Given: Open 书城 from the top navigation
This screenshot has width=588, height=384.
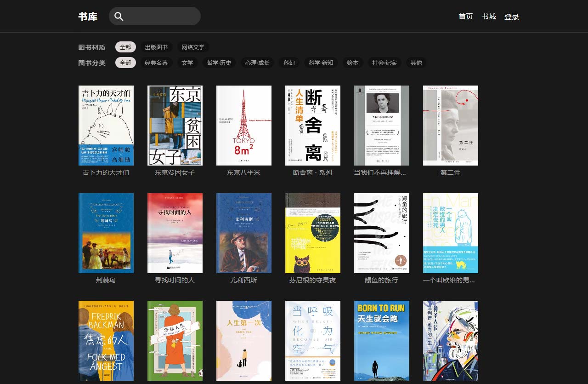Looking at the screenshot, I should tap(489, 17).
